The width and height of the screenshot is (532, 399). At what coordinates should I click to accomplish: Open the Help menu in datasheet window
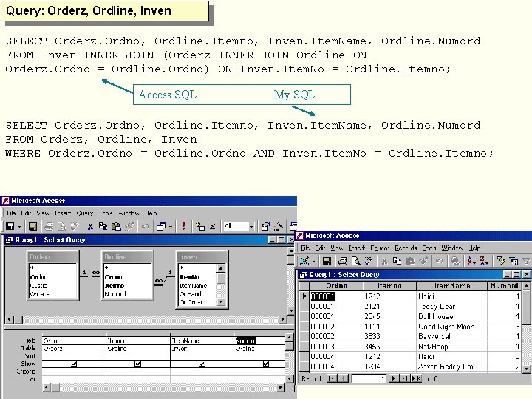pos(475,248)
